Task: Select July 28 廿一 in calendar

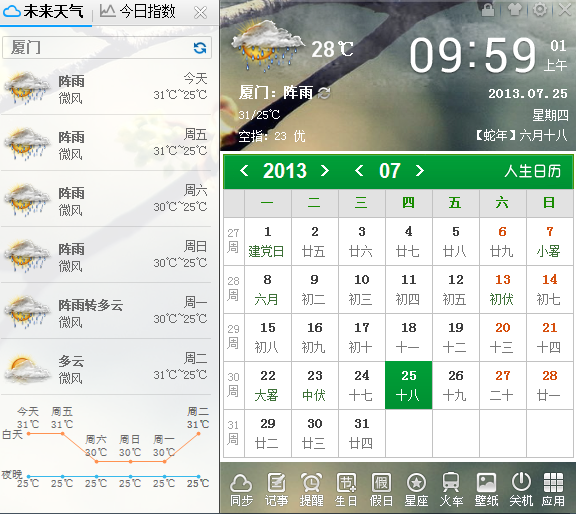Action: pyautogui.click(x=550, y=385)
